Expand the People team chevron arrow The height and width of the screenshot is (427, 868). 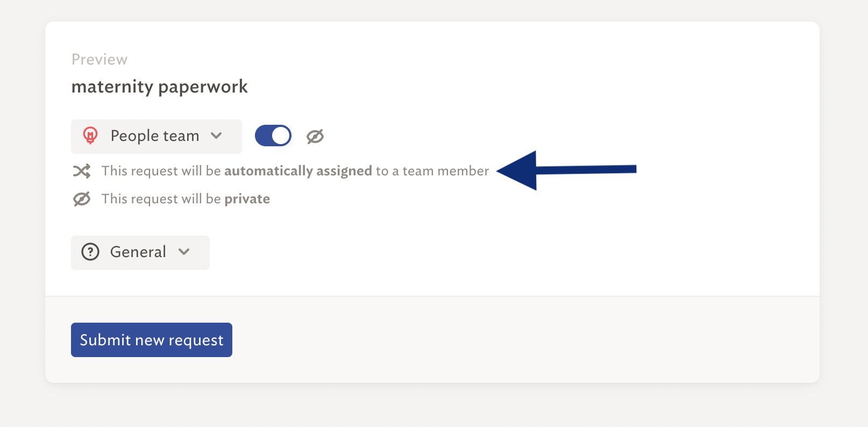point(216,136)
